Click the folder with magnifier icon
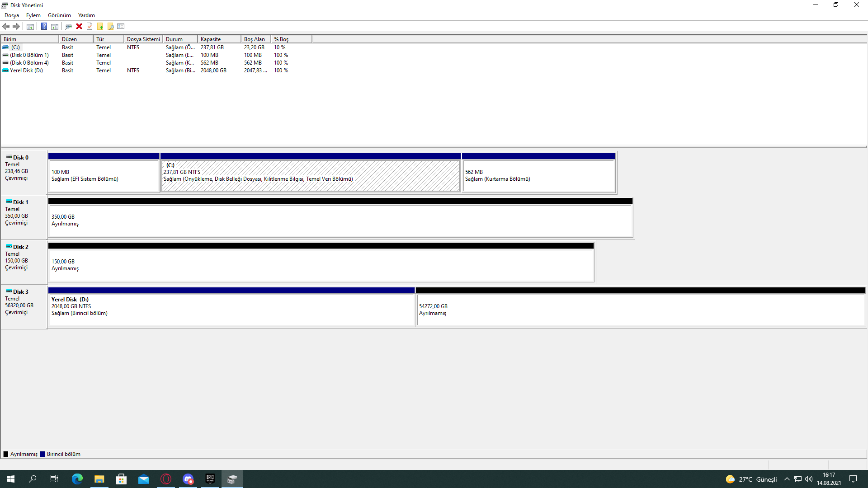 (110, 26)
